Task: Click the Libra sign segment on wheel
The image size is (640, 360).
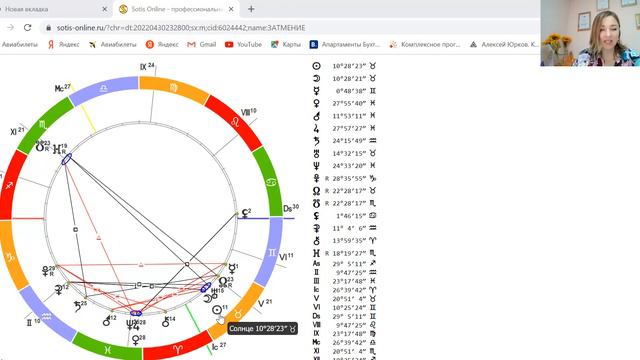Action: pyautogui.click(x=104, y=89)
